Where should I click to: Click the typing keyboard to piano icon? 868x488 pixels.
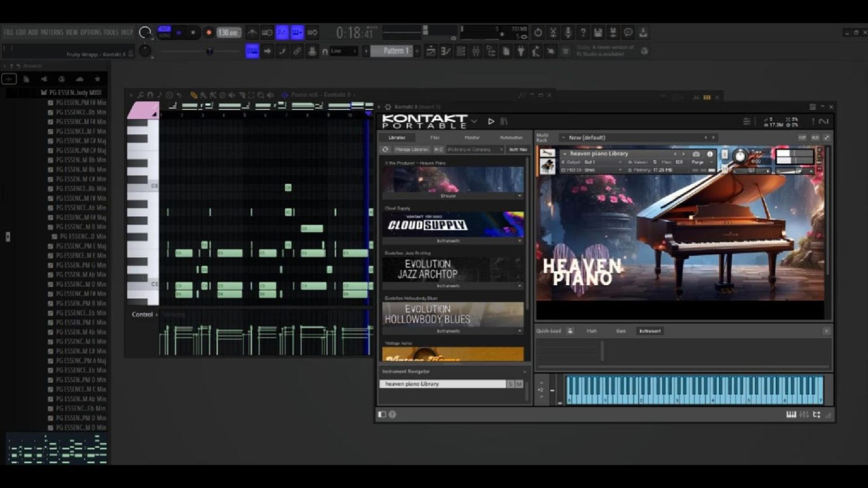(252, 51)
